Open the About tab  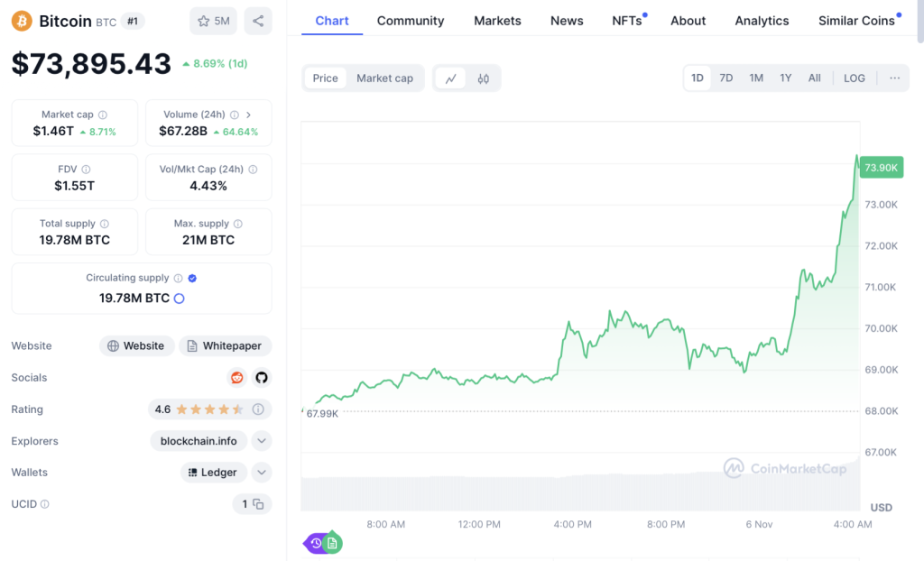point(688,21)
